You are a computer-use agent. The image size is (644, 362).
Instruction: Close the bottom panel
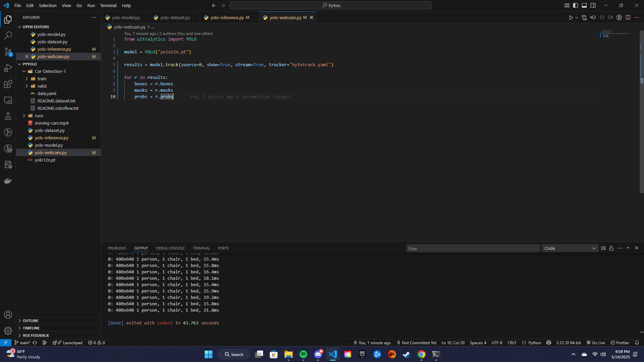click(x=636, y=248)
